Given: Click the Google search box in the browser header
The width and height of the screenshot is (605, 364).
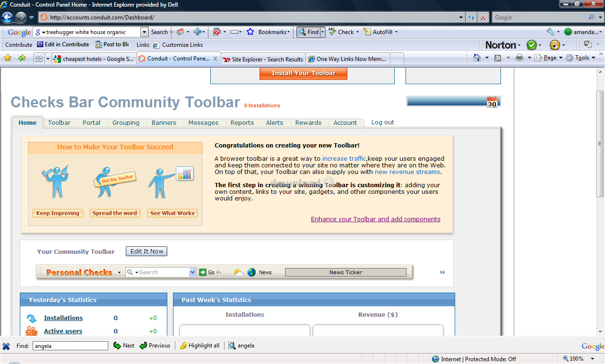Looking at the screenshot, I should pos(539,17).
